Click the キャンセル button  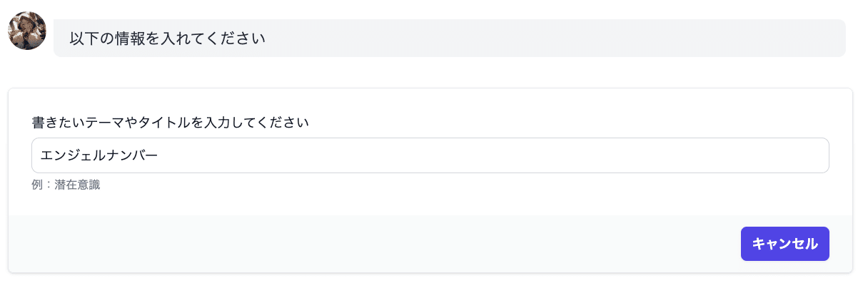point(784,244)
